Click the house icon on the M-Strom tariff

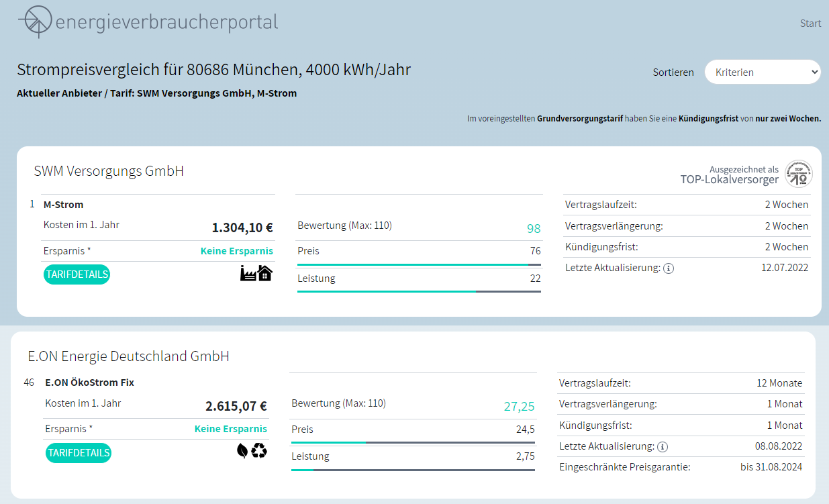tap(265, 273)
